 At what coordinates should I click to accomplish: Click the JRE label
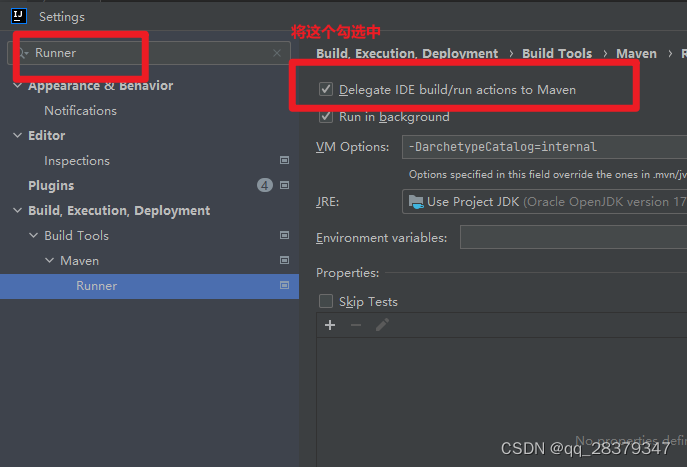327,202
